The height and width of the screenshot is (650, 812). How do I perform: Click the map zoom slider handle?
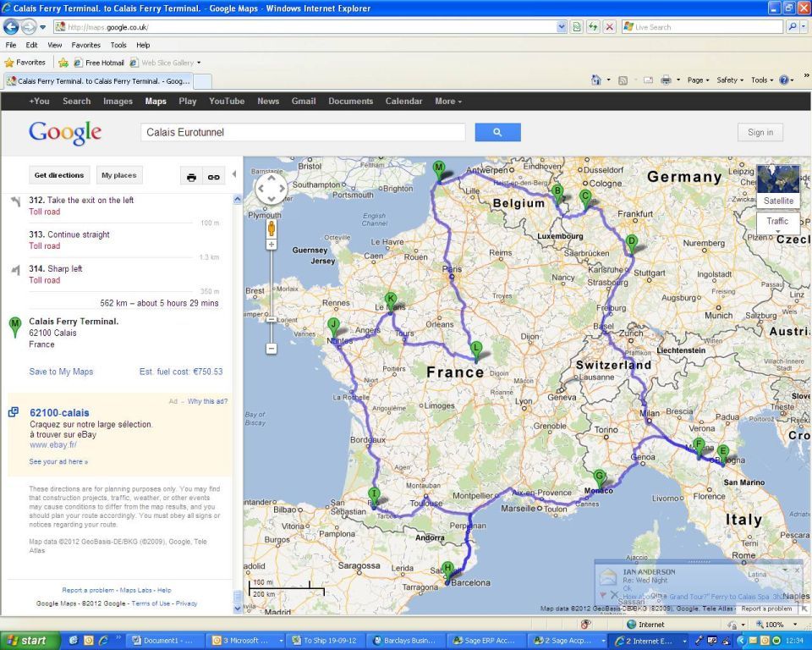pyautogui.click(x=271, y=319)
